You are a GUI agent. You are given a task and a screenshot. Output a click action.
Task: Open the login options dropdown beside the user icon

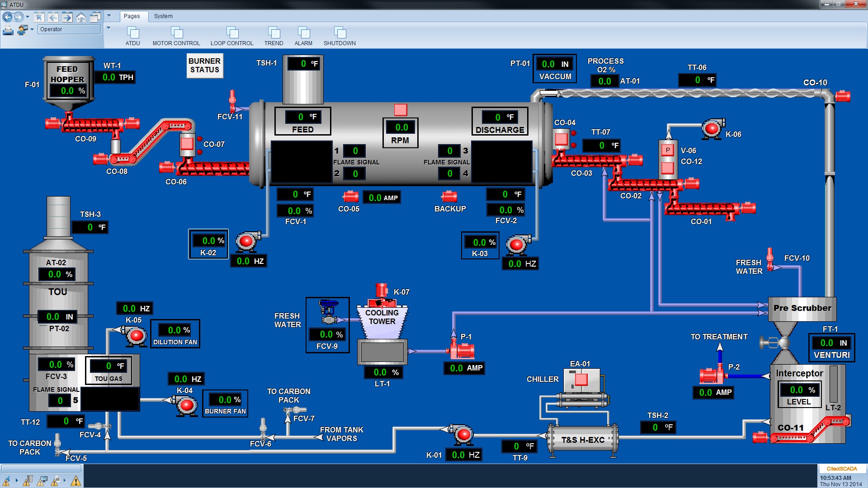[x=32, y=29]
